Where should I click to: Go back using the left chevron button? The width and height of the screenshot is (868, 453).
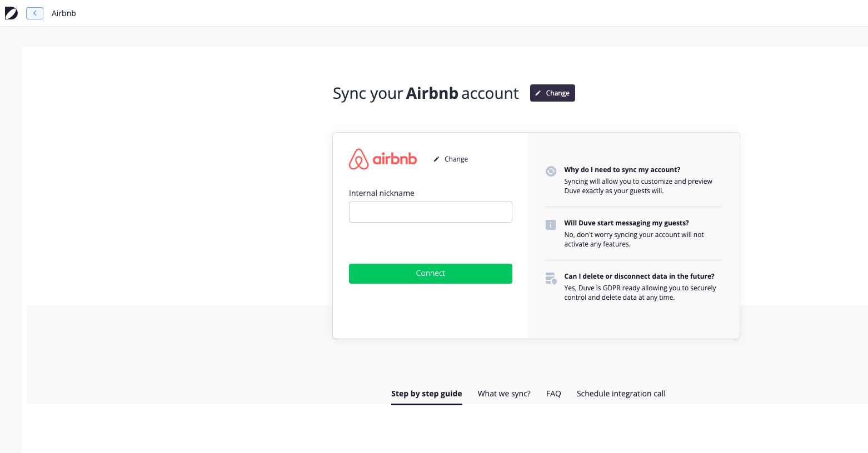[x=34, y=13]
